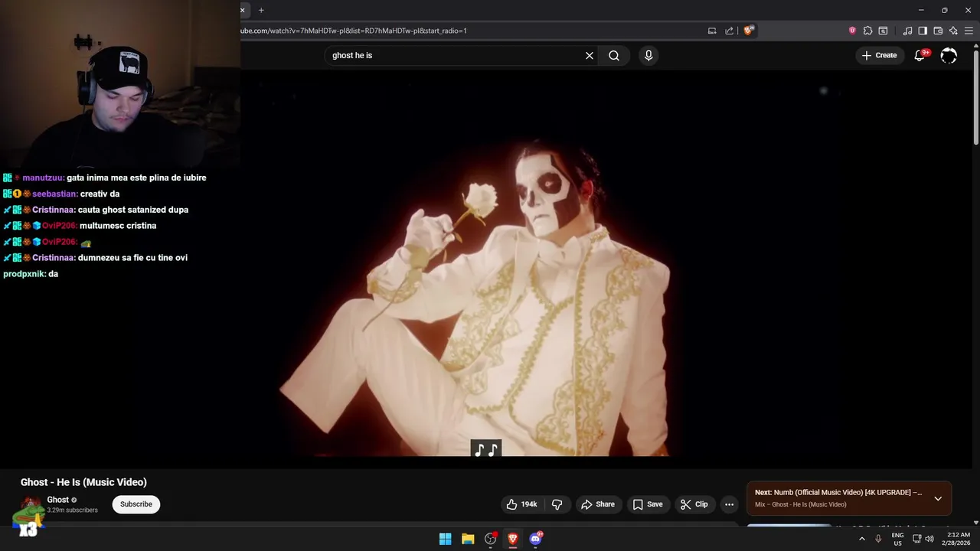Open the Windows Start menu
The image size is (980, 551).
(x=445, y=539)
